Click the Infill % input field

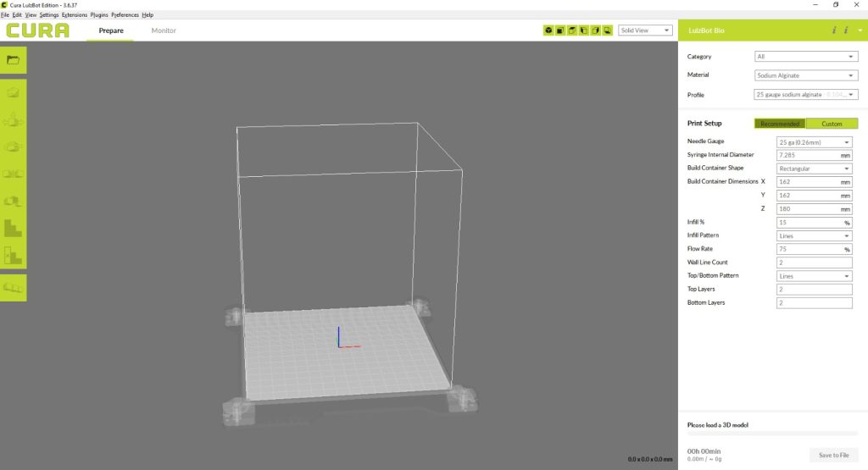[x=815, y=222]
